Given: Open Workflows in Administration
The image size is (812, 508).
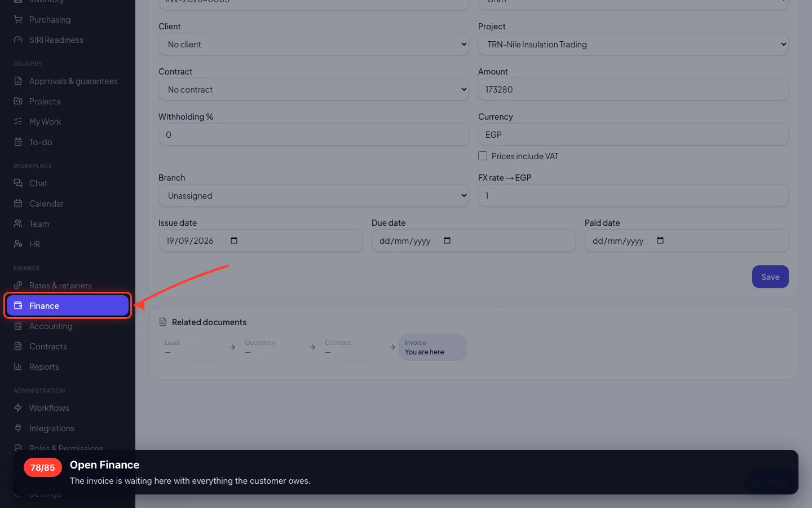Looking at the screenshot, I should tap(68, 408).
